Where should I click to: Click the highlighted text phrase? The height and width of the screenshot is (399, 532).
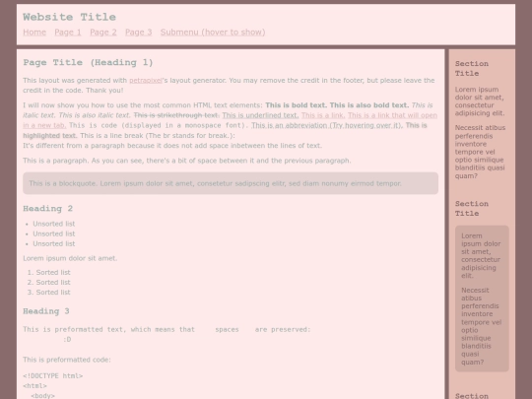coord(50,136)
